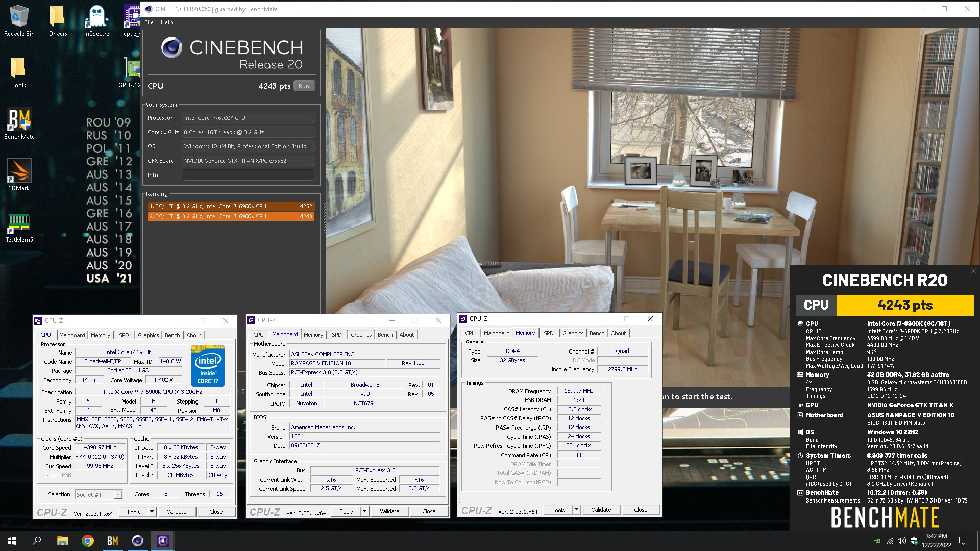Open taskbar Search

[x=37, y=541]
